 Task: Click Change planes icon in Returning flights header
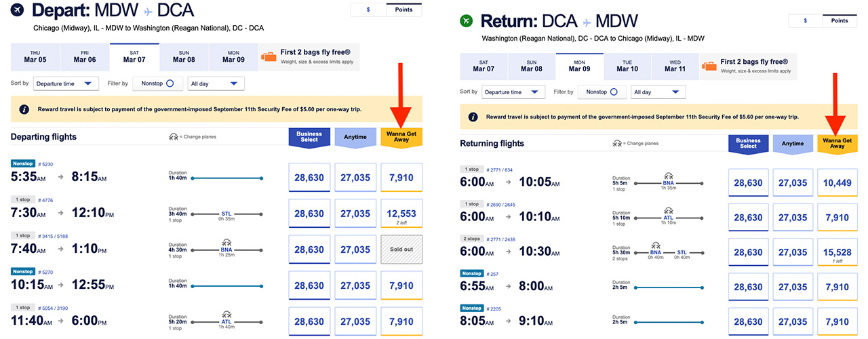point(616,144)
